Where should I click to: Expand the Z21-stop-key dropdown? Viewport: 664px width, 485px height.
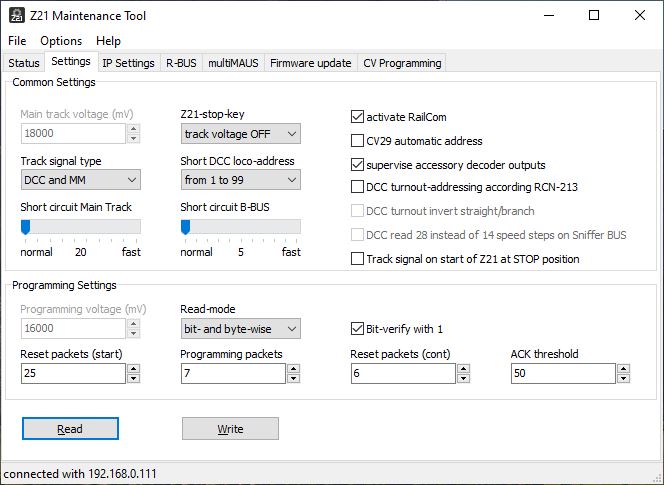[240, 134]
